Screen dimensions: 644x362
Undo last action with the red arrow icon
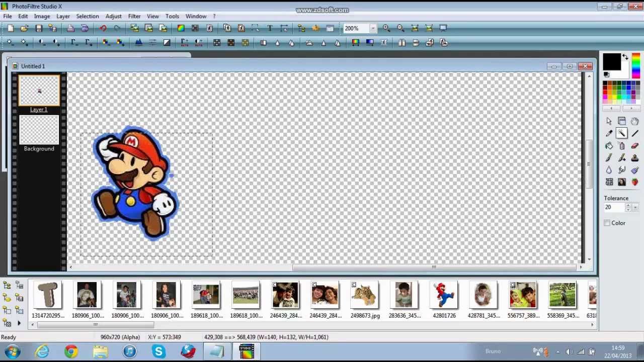pyautogui.click(x=104, y=28)
